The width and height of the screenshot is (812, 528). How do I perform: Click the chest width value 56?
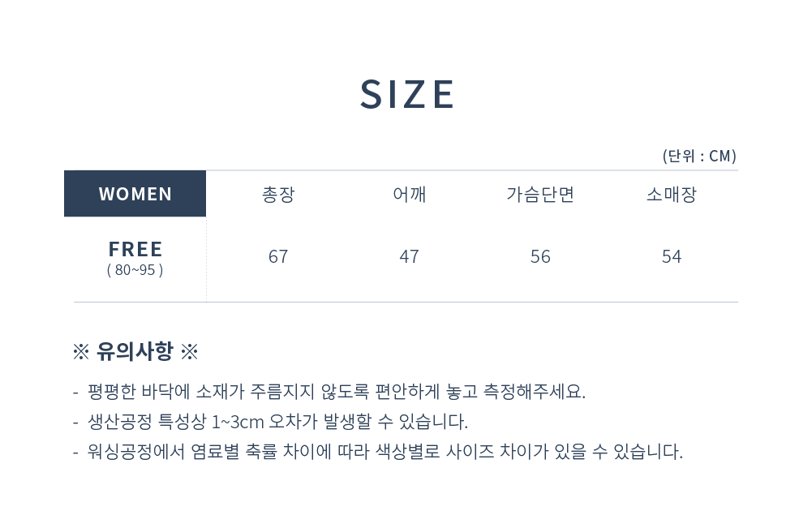pyautogui.click(x=540, y=256)
